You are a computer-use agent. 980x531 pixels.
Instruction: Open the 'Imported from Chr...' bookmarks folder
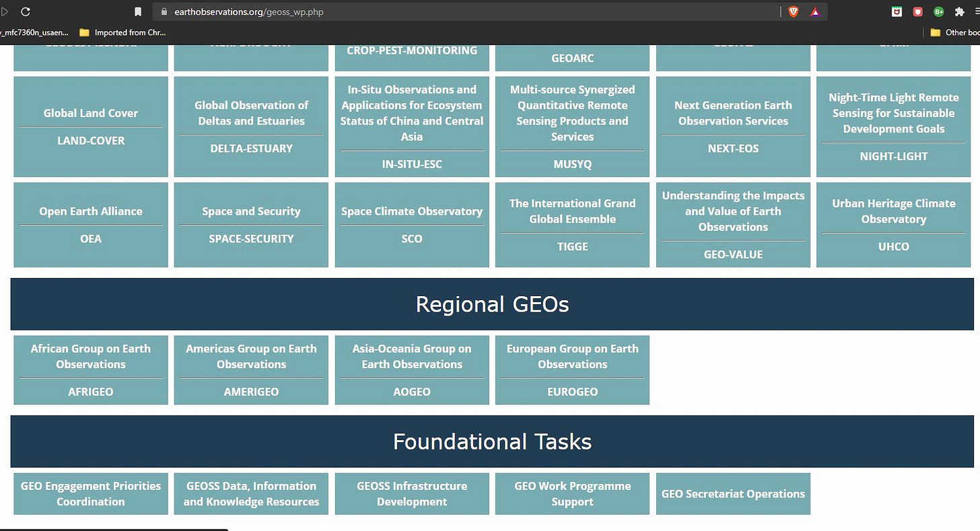tap(123, 32)
